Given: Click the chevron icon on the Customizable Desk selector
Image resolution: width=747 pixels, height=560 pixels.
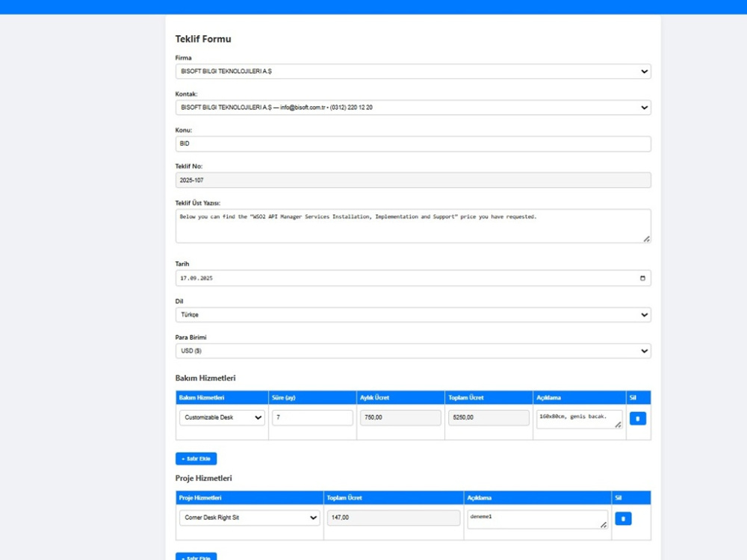Looking at the screenshot, I should pos(257,417).
